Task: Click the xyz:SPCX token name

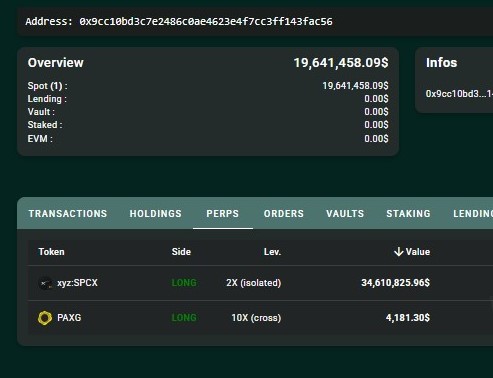Action: pyautogui.click(x=77, y=283)
